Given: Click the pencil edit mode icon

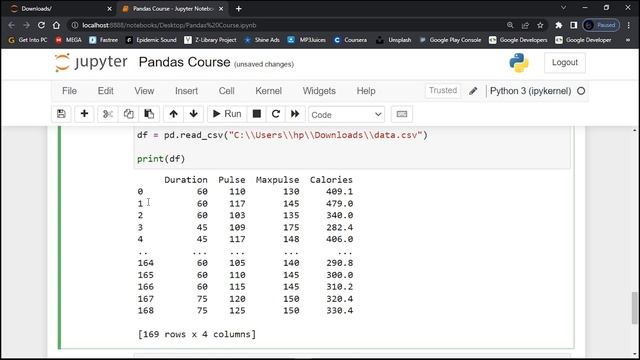Looking at the screenshot, I should coord(473,91).
